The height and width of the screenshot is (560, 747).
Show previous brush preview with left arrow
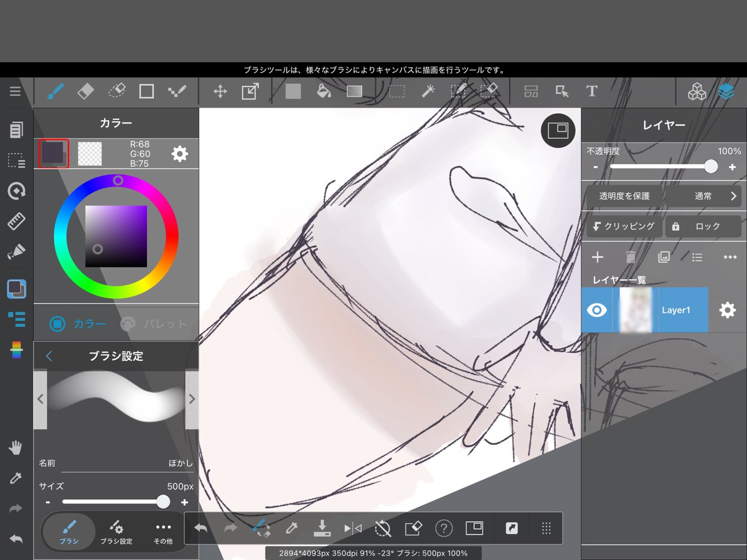point(40,399)
